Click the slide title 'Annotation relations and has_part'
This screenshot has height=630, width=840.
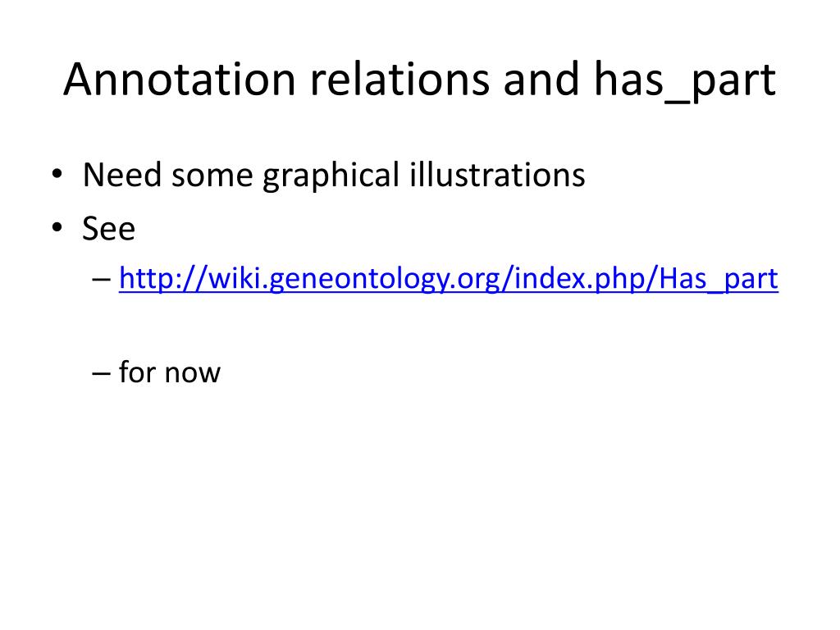coord(419,80)
